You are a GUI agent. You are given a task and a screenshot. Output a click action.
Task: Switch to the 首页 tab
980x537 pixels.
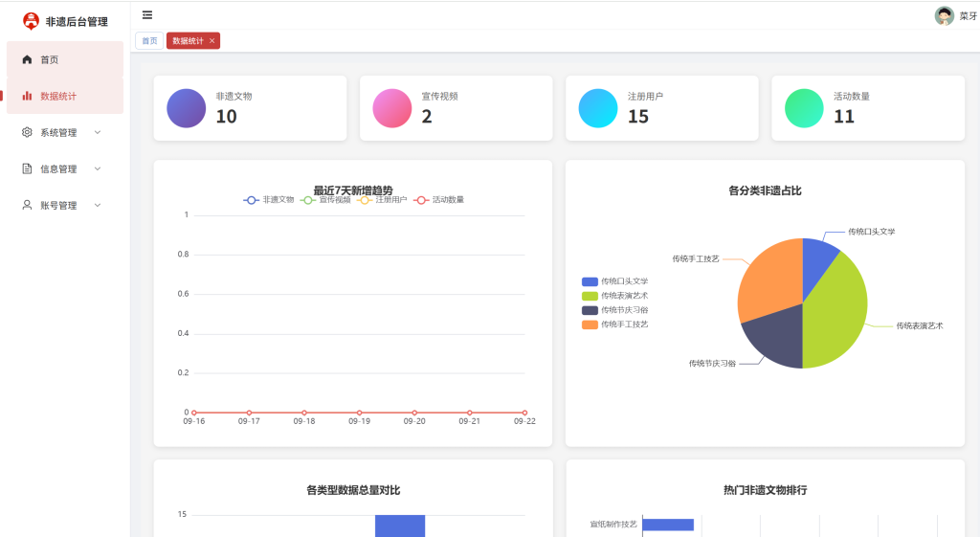149,40
